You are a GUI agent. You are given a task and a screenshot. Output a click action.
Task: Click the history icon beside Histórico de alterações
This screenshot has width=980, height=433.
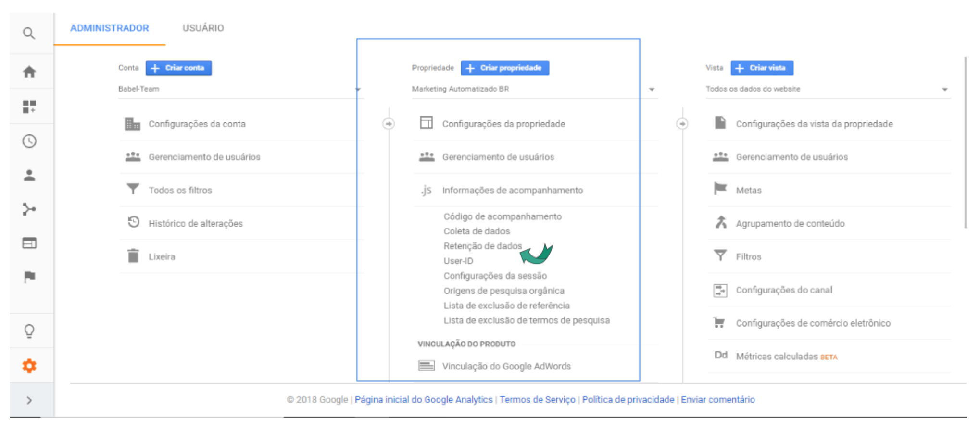pos(133,222)
